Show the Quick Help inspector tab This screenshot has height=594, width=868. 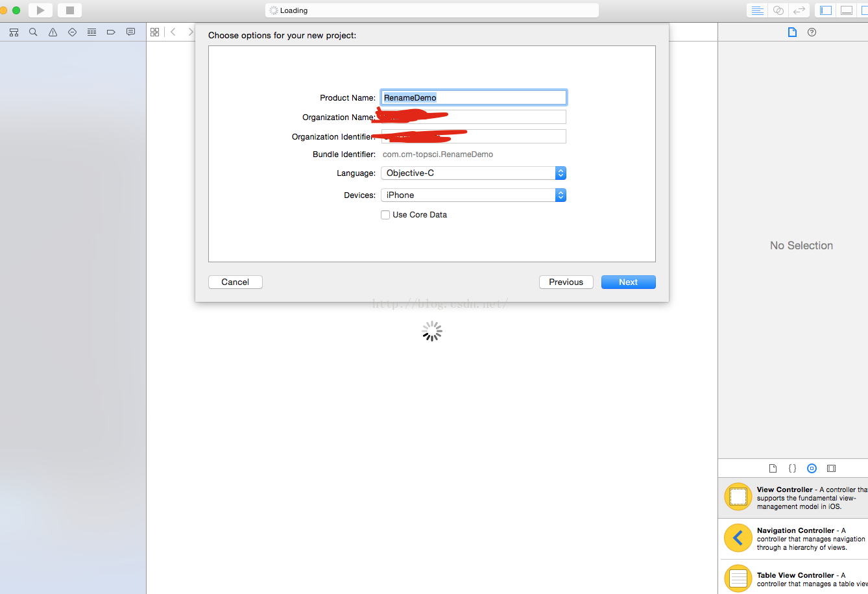pos(812,32)
